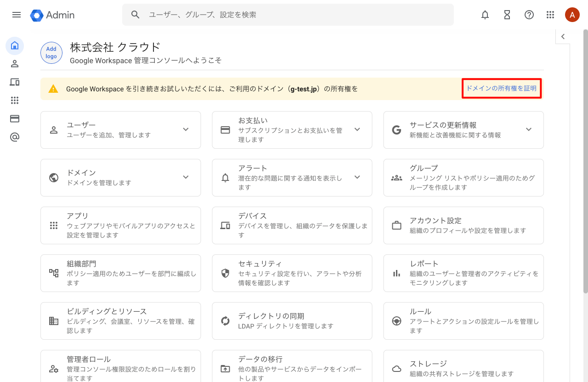
Task: Open the データの移行 card title
Action: coord(260,359)
